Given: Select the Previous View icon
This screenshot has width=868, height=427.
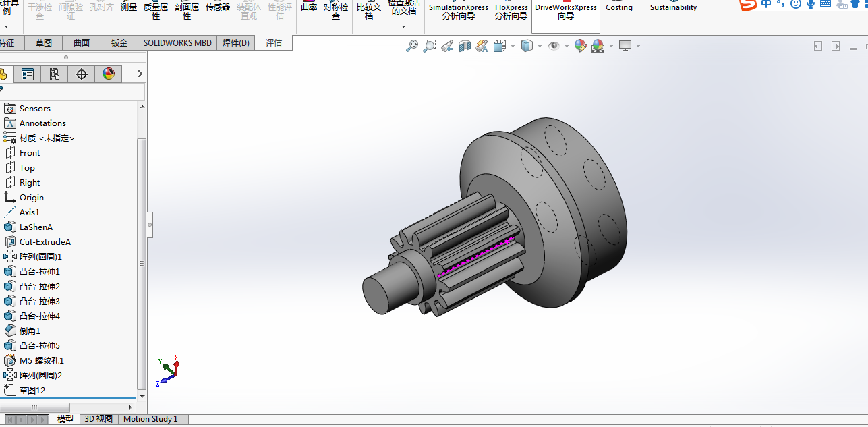Looking at the screenshot, I should pyautogui.click(x=447, y=46).
